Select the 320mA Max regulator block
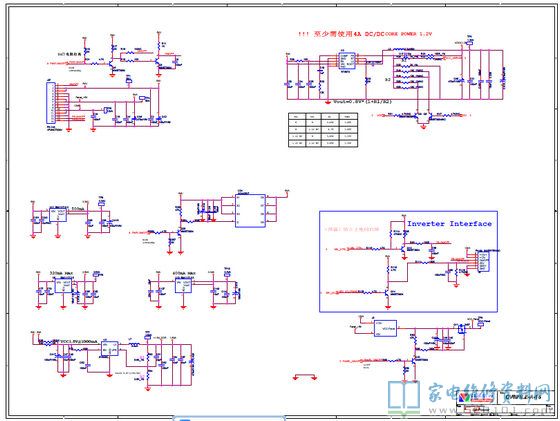The image size is (560, 421). pos(63,286)
